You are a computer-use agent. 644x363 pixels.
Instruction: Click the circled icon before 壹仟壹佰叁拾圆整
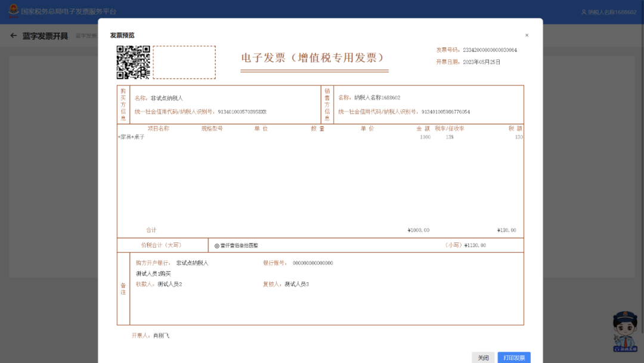coord(217,246)
